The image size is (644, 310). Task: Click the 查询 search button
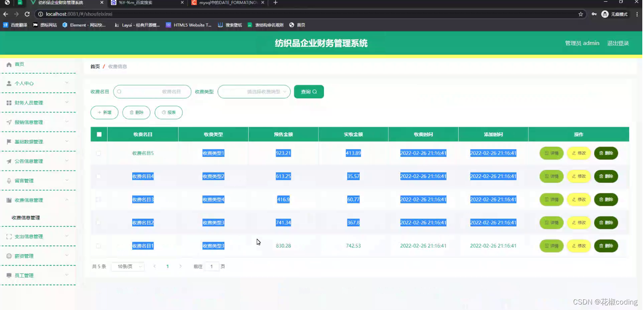(x=309, y=91)
